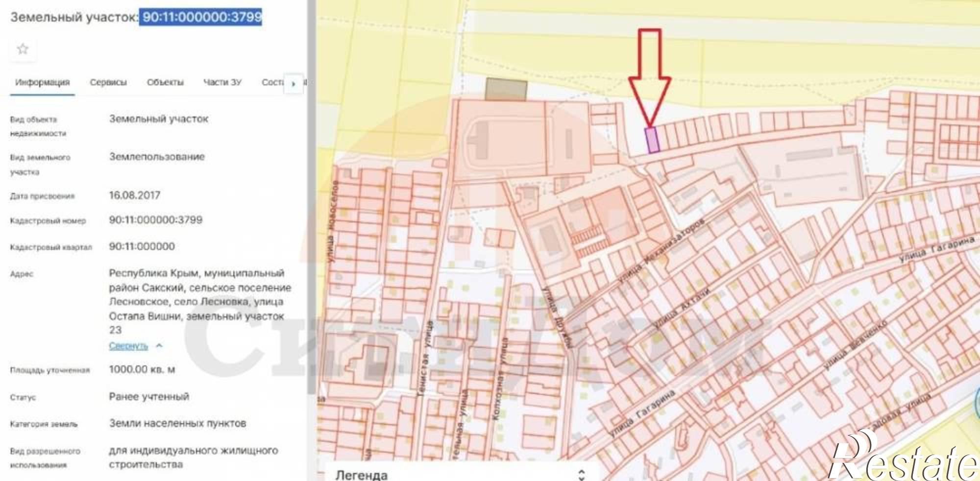The width and height of the screenshot is (980, 481).
Task: Add parcel to favorites via star icon
Action: pyautogui.click(x=23, y=48)
